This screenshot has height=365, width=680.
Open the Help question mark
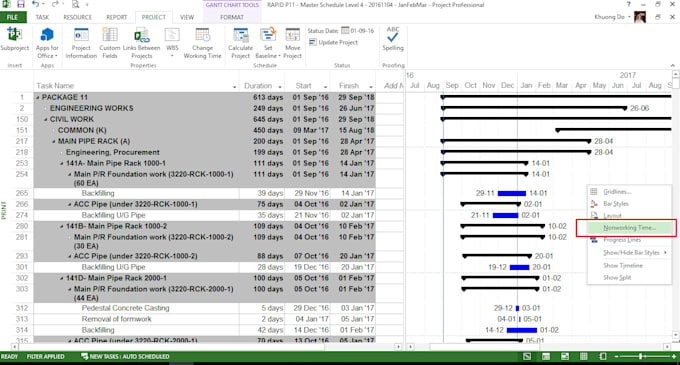[628, 5]
